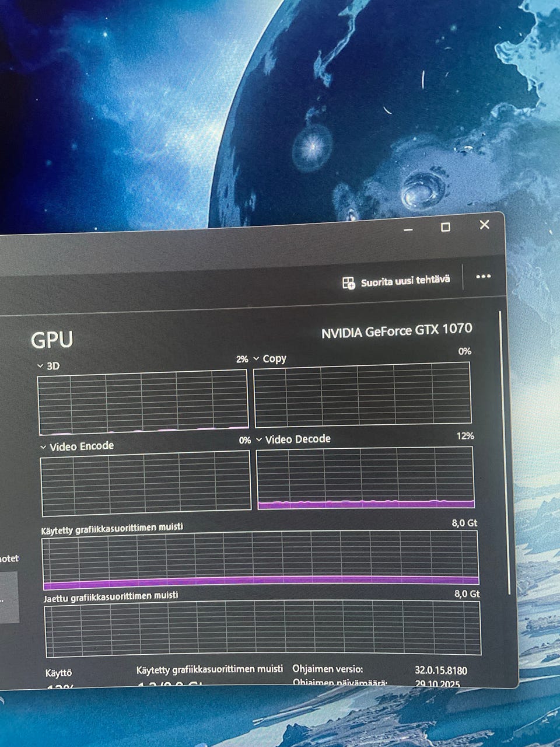This screenshot has width=560, height=747.
Task: Click the 8,0 Gt shared memory maximum
Action: (467, 594)
